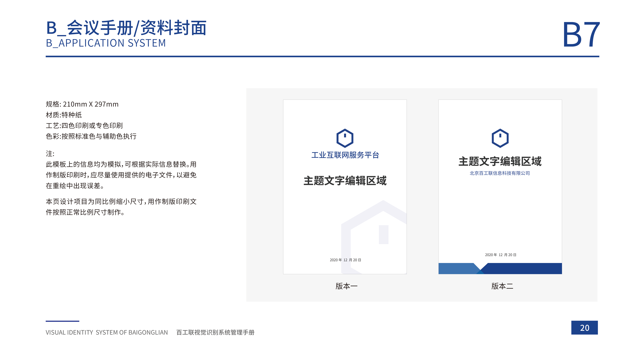Click the line 材质:特种纸
The height and width of the screenshot is (362, 644).
point(64,115)
